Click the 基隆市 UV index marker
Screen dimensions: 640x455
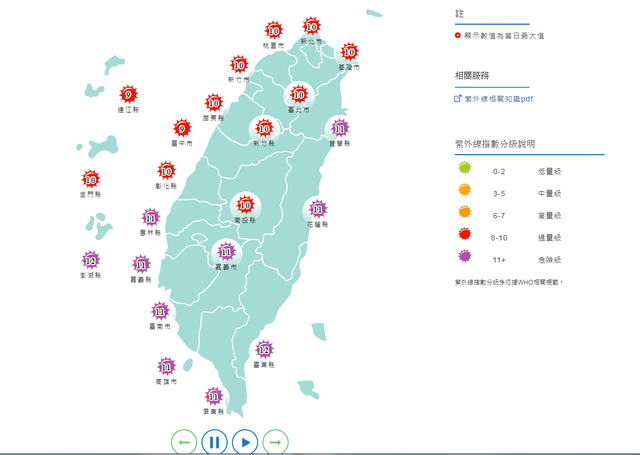349,51
